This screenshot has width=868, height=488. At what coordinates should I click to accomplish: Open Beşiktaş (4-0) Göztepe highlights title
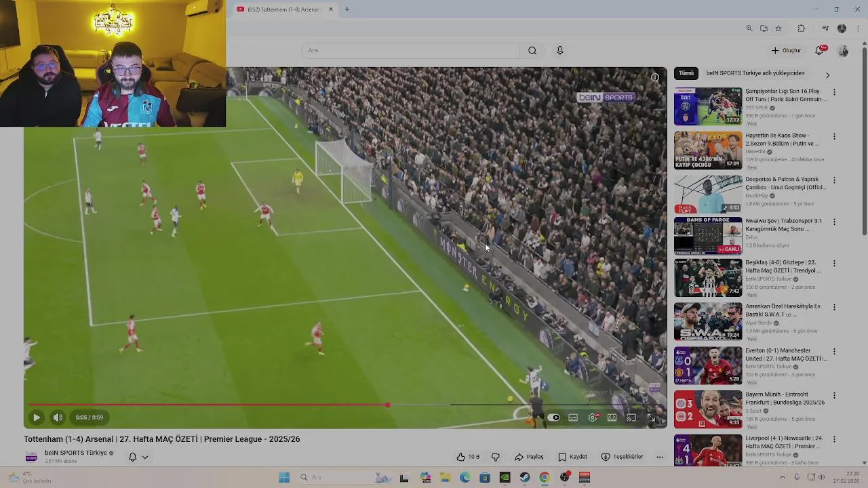pos(783,266)
